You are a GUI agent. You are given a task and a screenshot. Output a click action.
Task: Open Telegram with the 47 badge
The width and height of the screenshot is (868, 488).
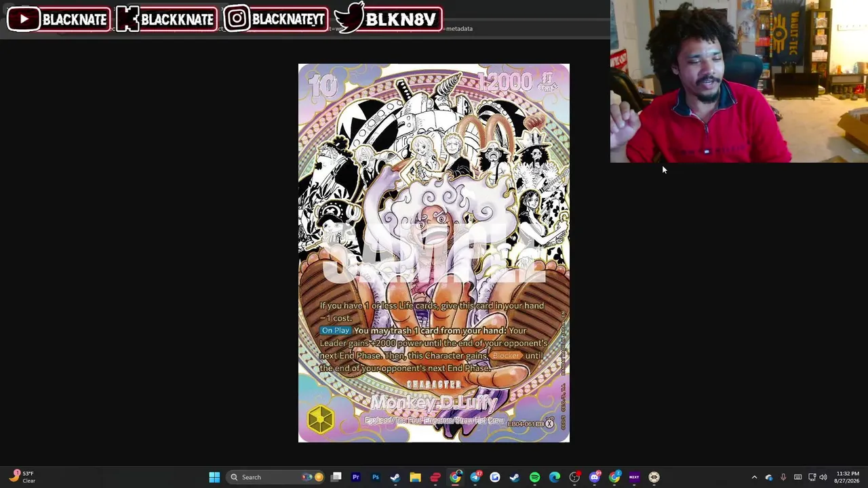tap(475, 477)
